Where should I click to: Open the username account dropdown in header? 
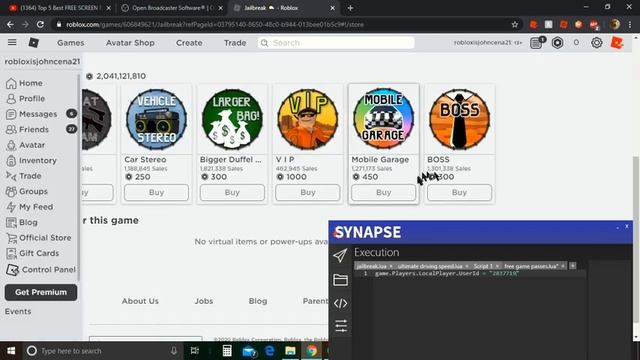point(488,42)
